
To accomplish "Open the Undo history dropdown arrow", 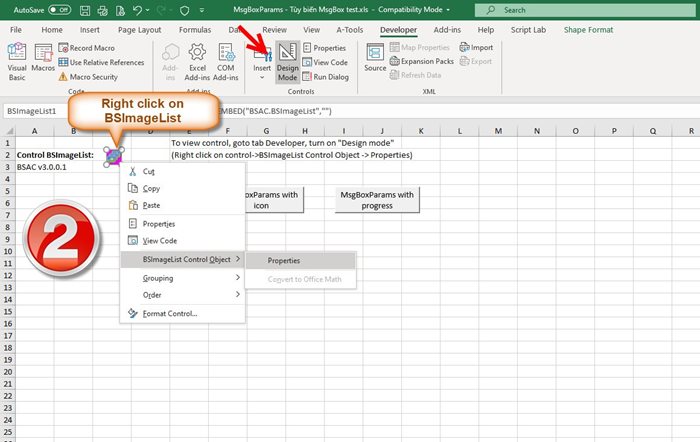I will 148,10.
